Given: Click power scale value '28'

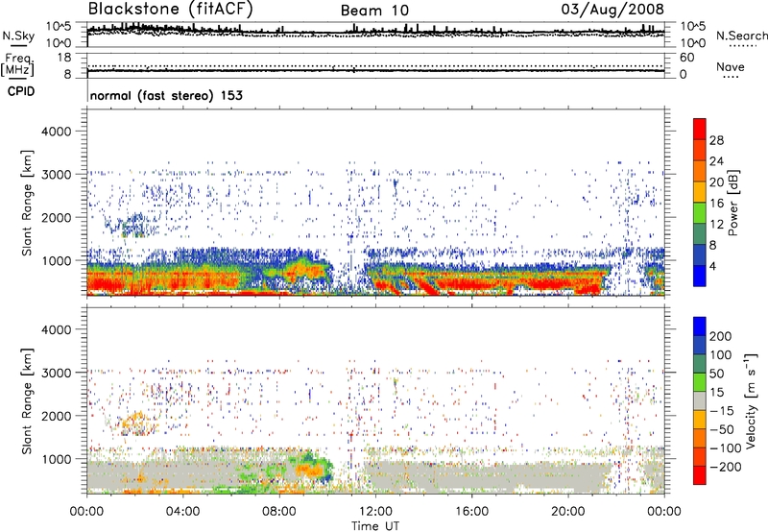Looking at the screenshot, I should tap(716, 140).
